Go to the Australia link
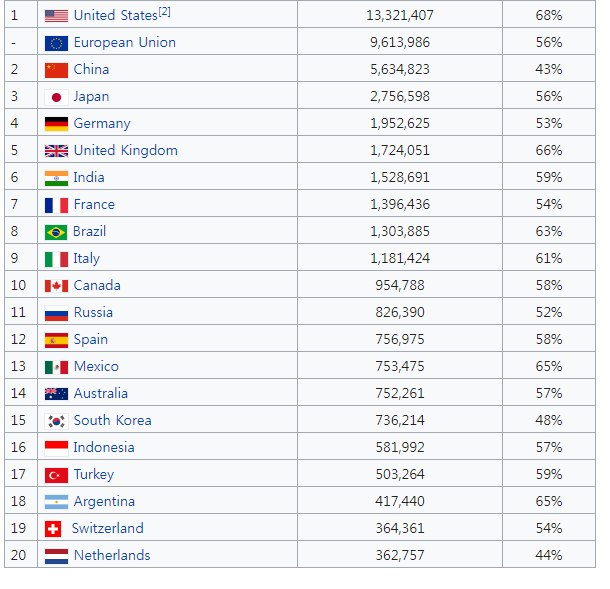Screen dimensions: 610x589 pos(101,393)
